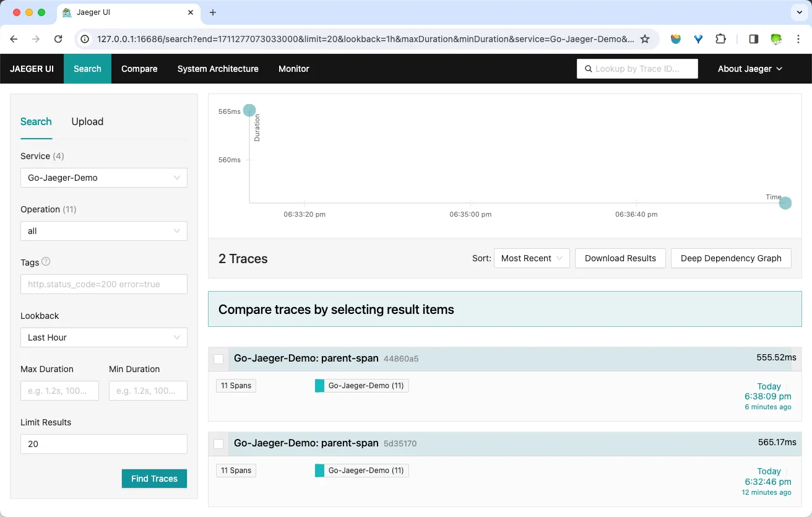This screenshot has height=517, width=812.
Task: Click the browser reload page icon
Action: point(58,39)
